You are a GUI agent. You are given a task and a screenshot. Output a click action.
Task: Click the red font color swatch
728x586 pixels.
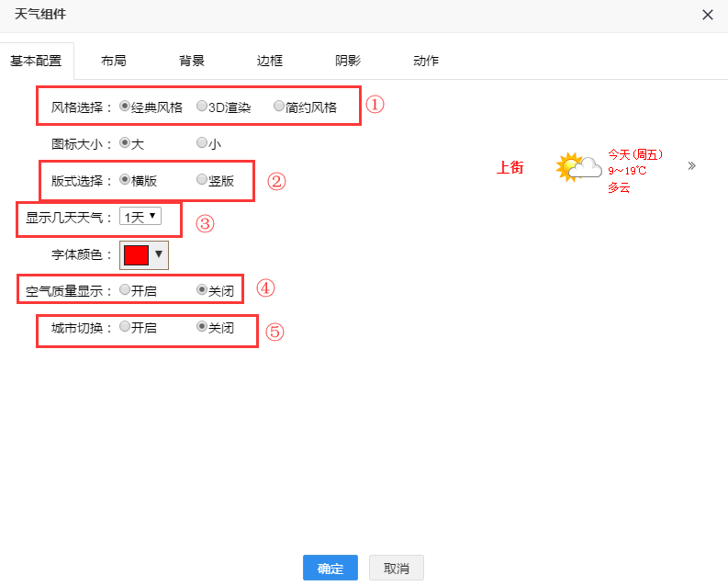click(x=136, y=254)
